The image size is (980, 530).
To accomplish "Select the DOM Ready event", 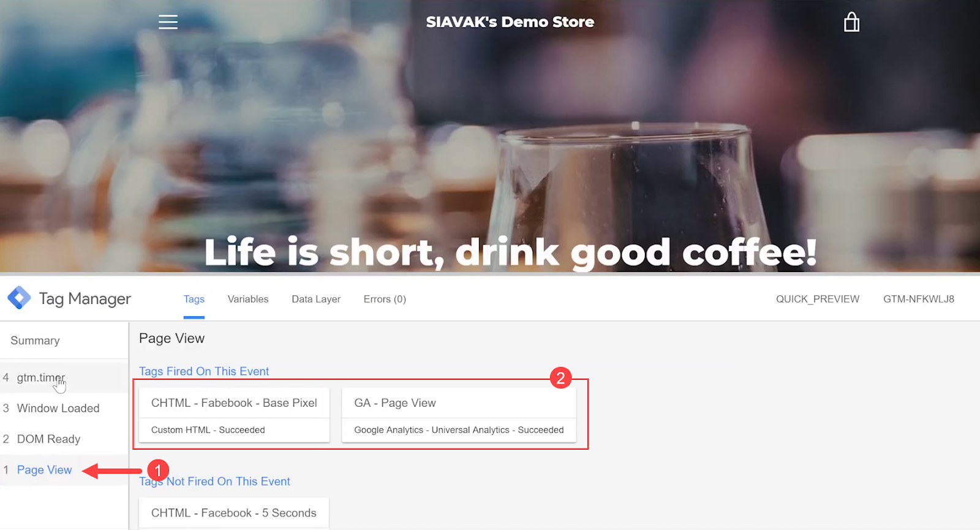I will [x=64, y=439].
